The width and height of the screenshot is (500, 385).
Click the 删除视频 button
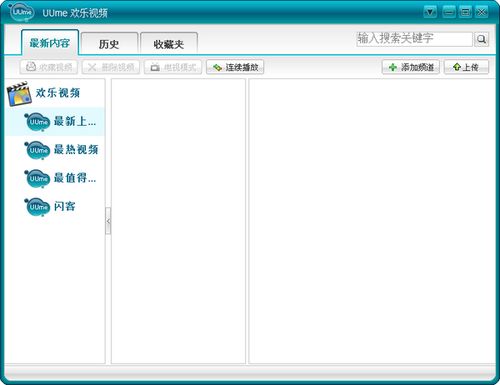111,67
